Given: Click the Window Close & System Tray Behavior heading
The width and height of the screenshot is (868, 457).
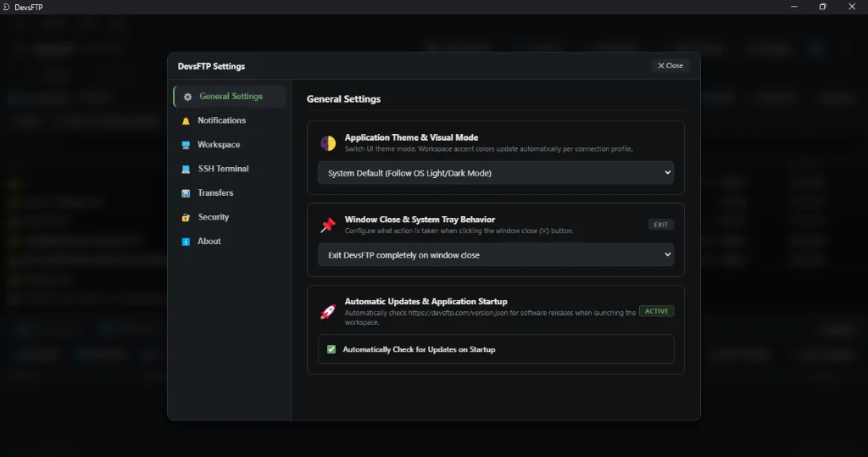Looking at the screenshot, I should point(420,220).
